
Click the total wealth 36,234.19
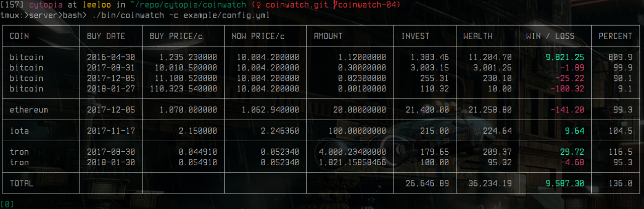point(490,183)
